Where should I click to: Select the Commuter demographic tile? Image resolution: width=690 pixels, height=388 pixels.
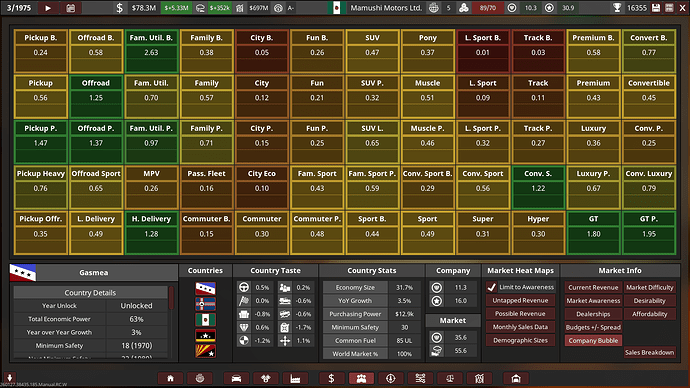(261, 233)
